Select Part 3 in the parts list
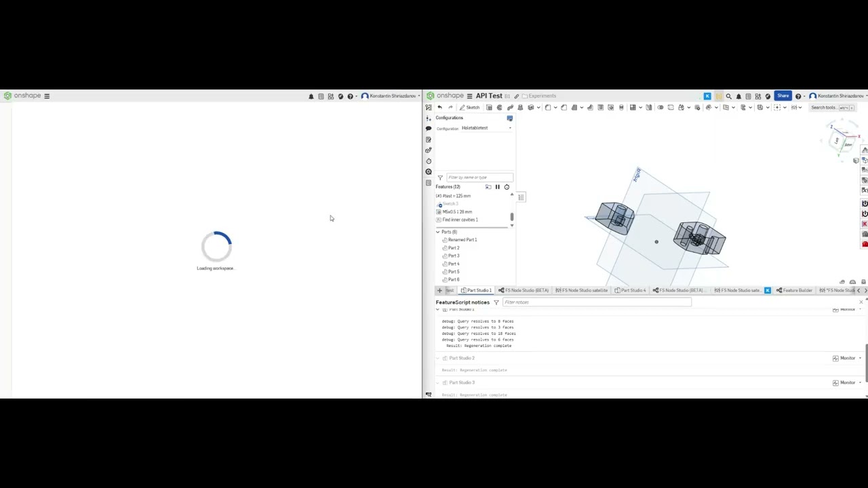Screen dimensions: 868x488 [x=451, y=256]
